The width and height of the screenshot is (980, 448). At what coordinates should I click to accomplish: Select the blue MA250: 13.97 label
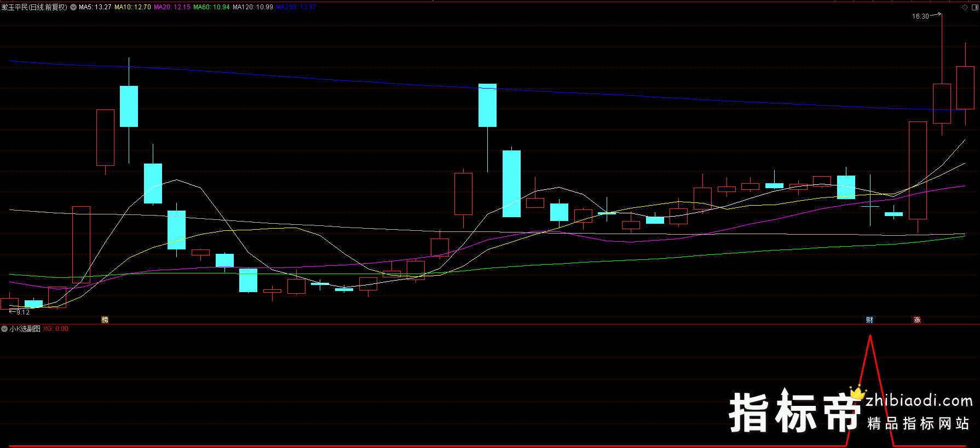pos(296,7)
